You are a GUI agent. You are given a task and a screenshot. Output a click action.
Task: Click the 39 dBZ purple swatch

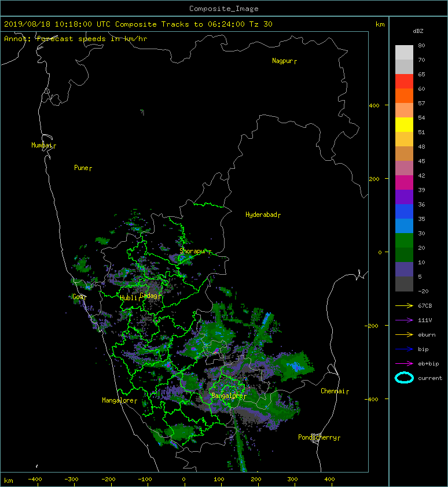coord(404,197)
